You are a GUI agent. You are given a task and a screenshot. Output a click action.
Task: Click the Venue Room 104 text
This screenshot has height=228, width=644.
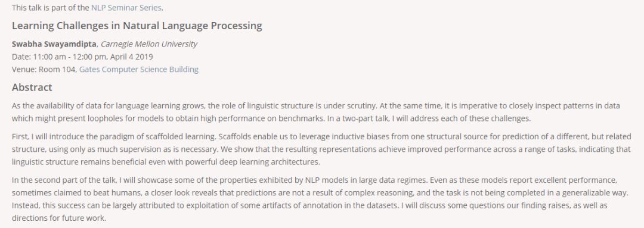click(x=44, y=69)
